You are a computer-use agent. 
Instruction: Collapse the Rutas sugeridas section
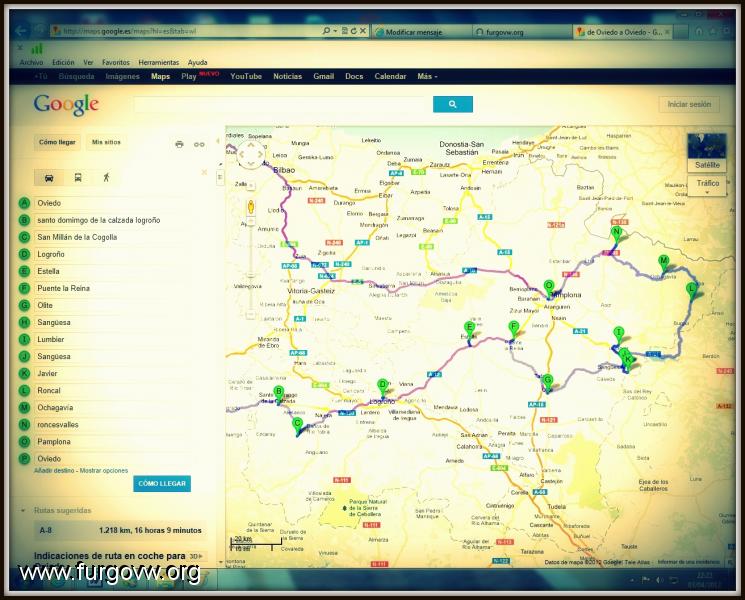point(23,511)
